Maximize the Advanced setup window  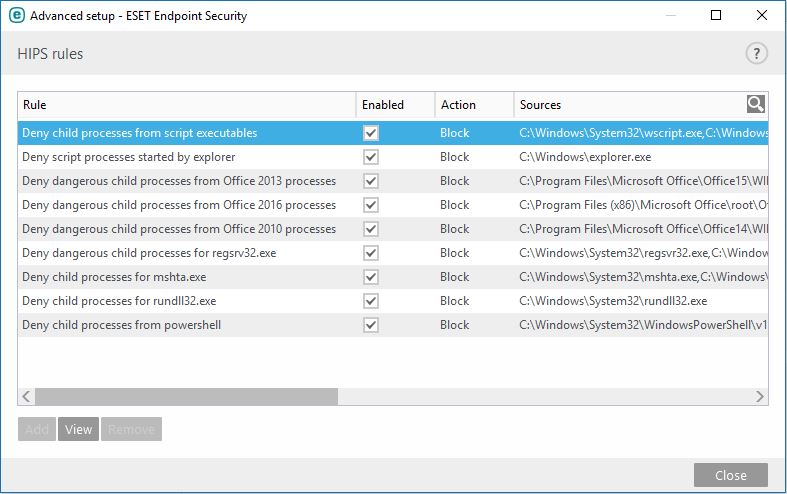[x=716, y=16]
